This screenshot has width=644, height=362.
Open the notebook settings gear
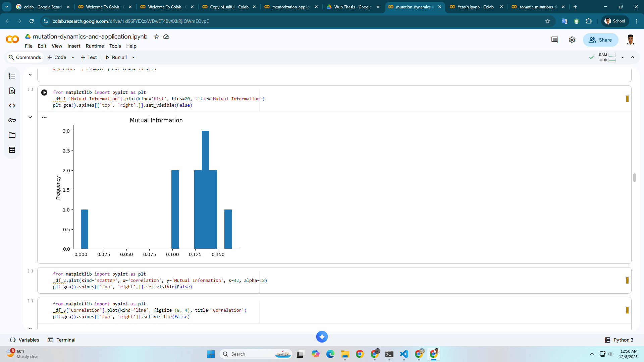(x=572, y=40)
